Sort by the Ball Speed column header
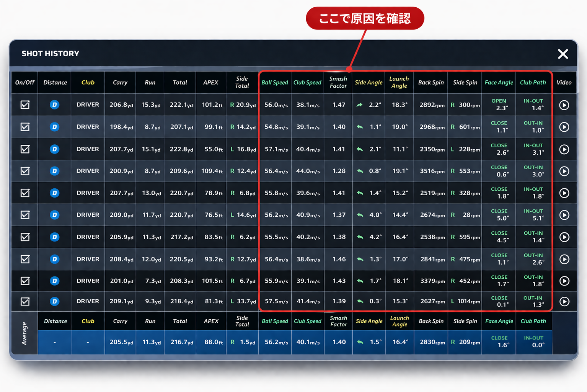The image size is (587, 392). (275, 82)
